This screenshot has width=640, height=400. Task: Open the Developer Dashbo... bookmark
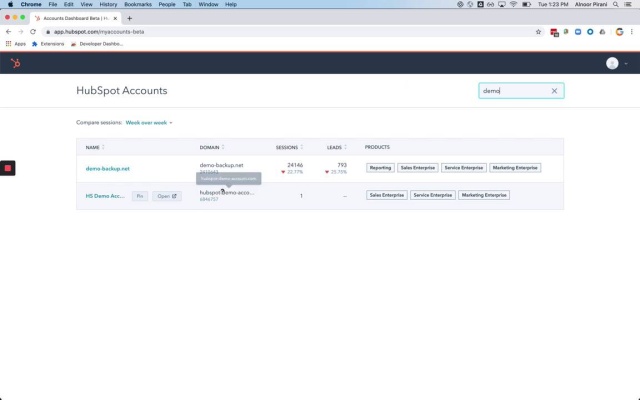pyautogui.click(x=97, y=44)
